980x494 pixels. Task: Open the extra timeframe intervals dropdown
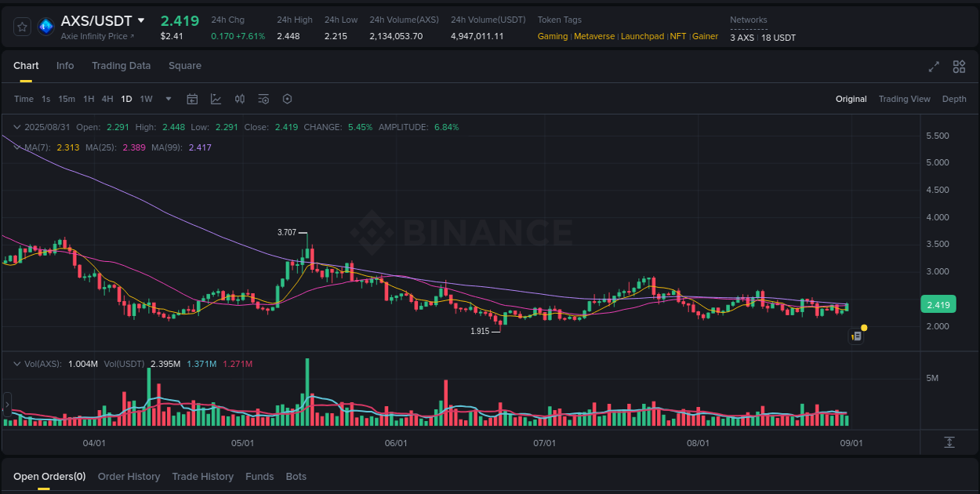168,99
